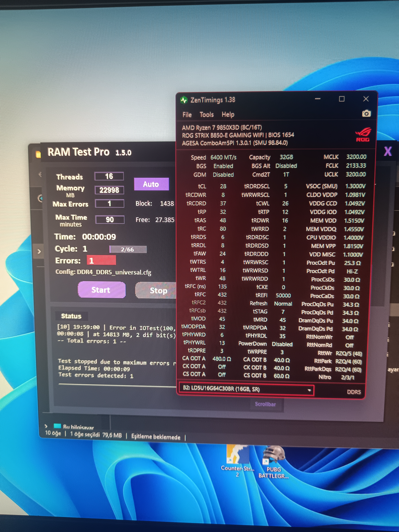Click the "Elapsed Time: 00:00:09" status line
Image resolution: width=399 pixels, height=532 pixels.
(94, 369)
